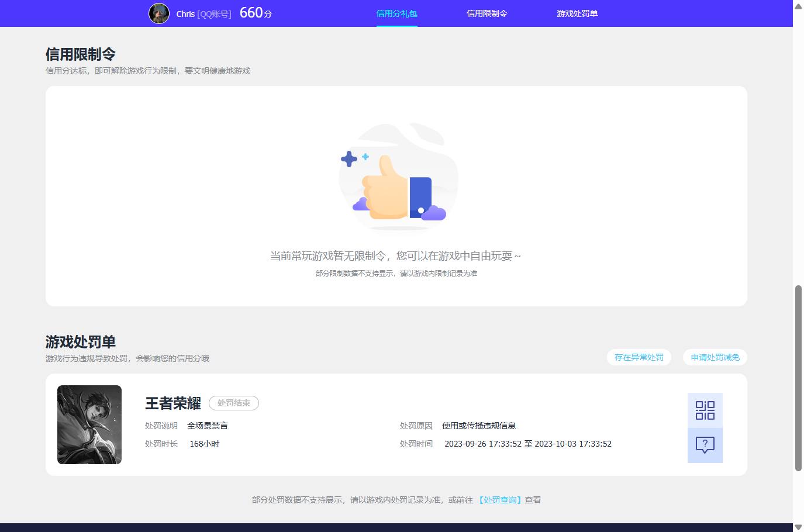Click the 信用限制令 section heading
This screenshot has height=532, width=804.
tap(81, 54)
